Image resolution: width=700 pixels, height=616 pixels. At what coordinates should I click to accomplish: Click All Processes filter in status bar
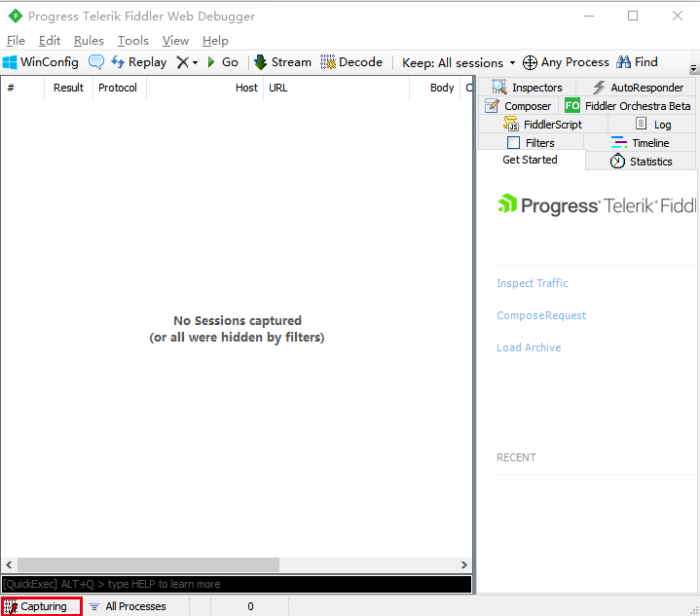[x=128, y=606]
